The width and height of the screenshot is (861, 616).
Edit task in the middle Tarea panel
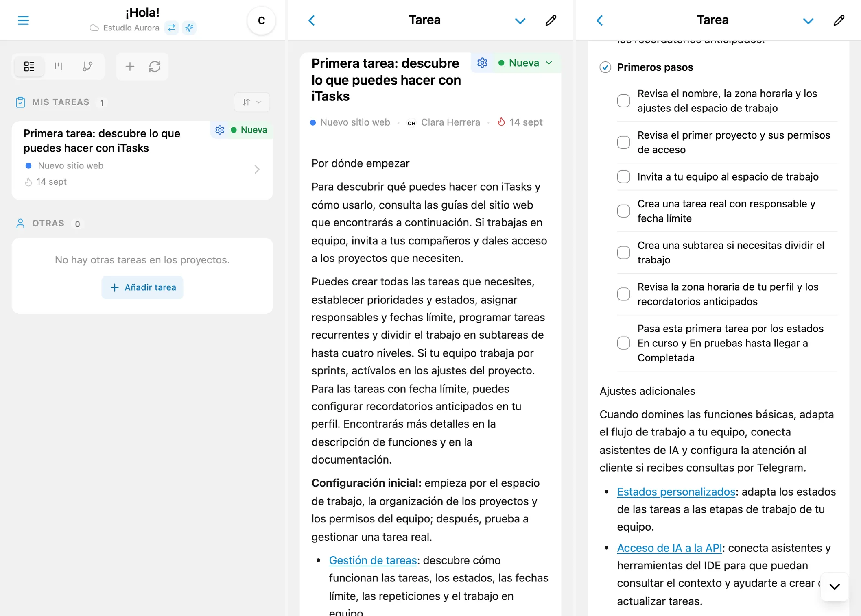(x=551, y=20)
